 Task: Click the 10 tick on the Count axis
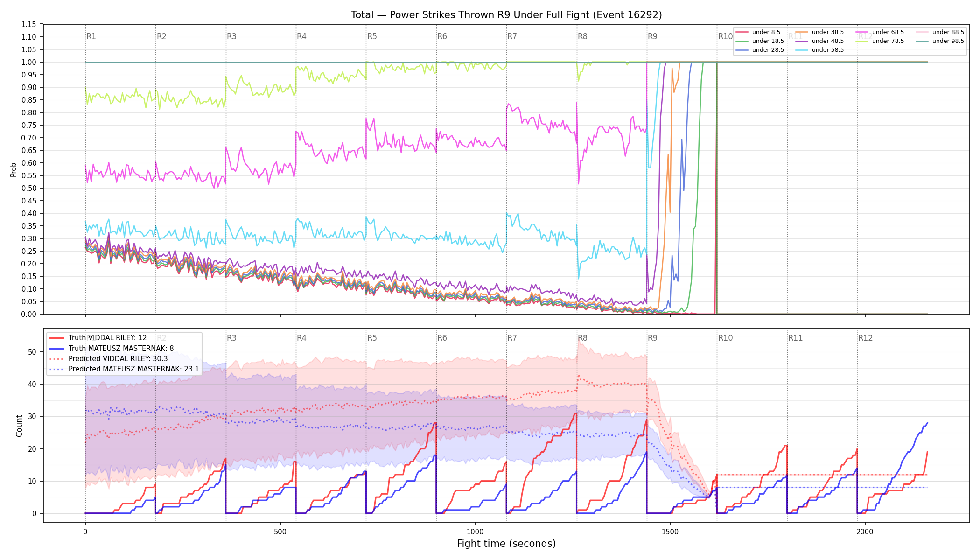coord(32,481)
